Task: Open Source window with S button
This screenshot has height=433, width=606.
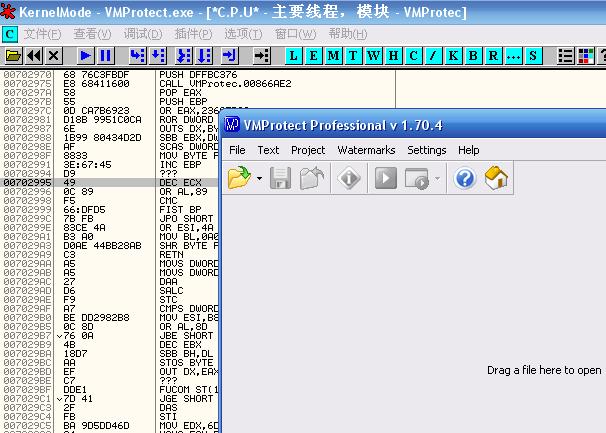Action: [533, 56]
